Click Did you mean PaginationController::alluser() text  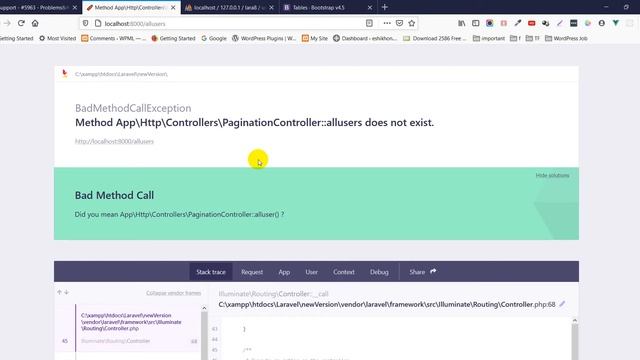[x=180, y=214]
